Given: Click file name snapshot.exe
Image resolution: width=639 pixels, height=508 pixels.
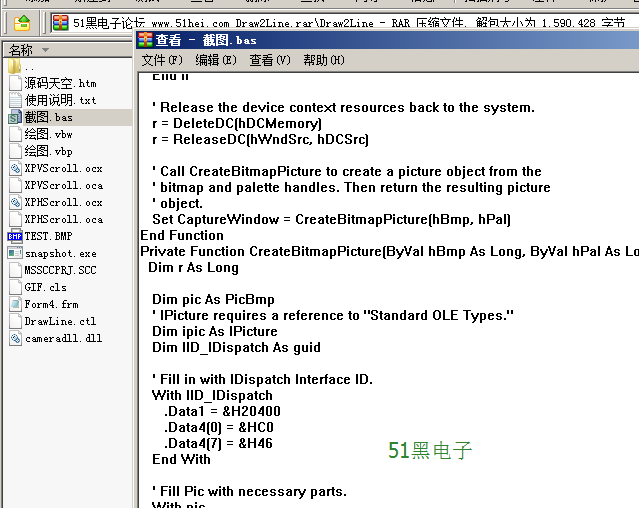Looking at the screenshot, I should coord(61,253).
